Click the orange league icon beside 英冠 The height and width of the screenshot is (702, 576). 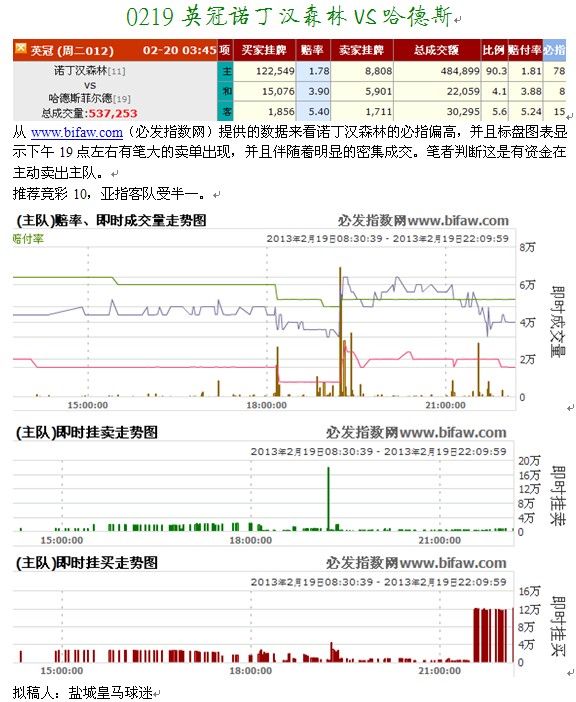point(21,48)
